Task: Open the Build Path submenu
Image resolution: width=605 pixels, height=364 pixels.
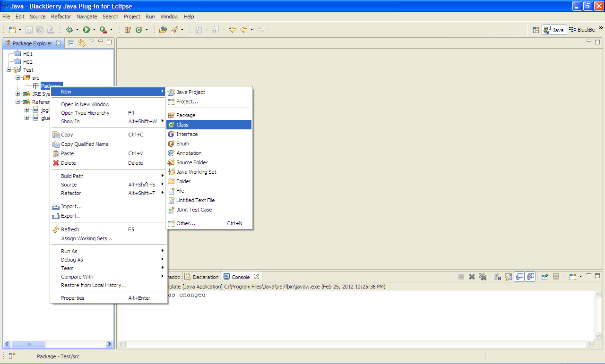Action: [x=109, y=176]
